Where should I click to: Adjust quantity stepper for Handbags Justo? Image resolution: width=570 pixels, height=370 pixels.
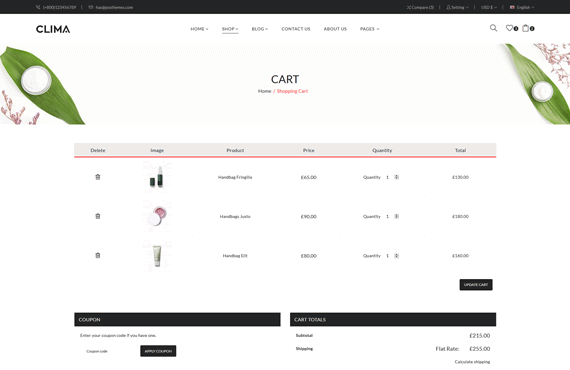(x=397, y=216)
